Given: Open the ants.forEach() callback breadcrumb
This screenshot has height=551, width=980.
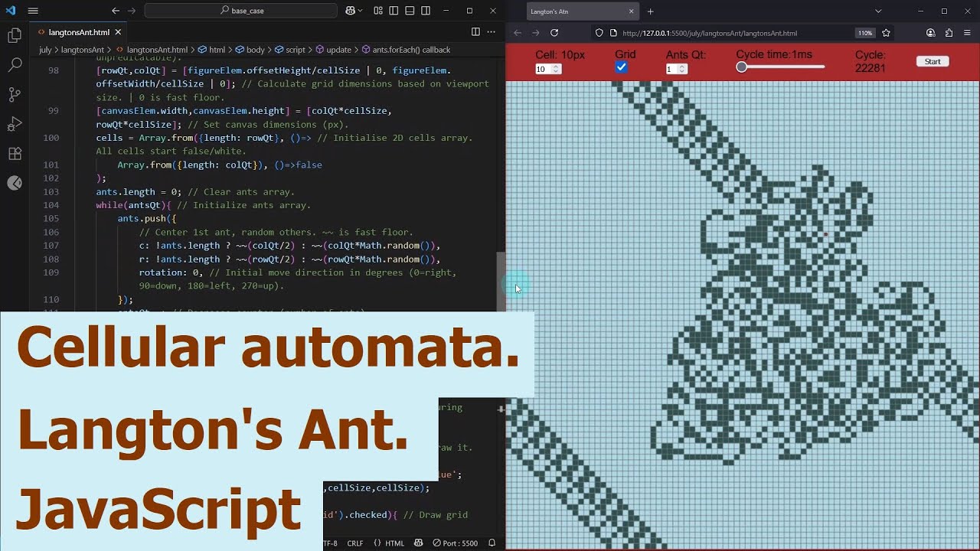Looking at the screenshot, I should tap(405, 50).
